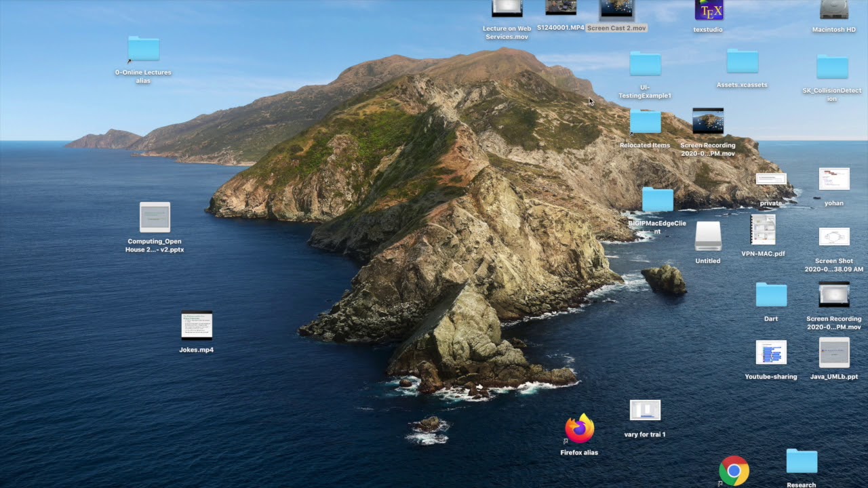Select the Firefox alias icon

click(579, 428)
